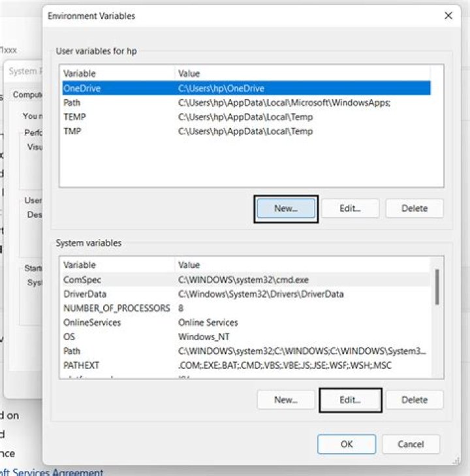Image resolution: width=470 pixels, height=476 pixels.
Task: Click the .COM;.EXE;.BAT PATHEXT value
Action: tap(285, 365)
